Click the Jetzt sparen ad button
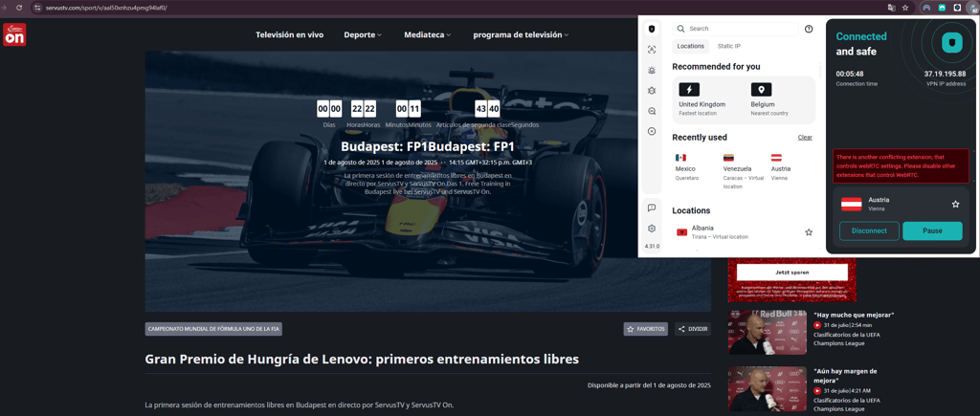Image resolution: width=980 pixels, height=416 pixels. (791, 273)
